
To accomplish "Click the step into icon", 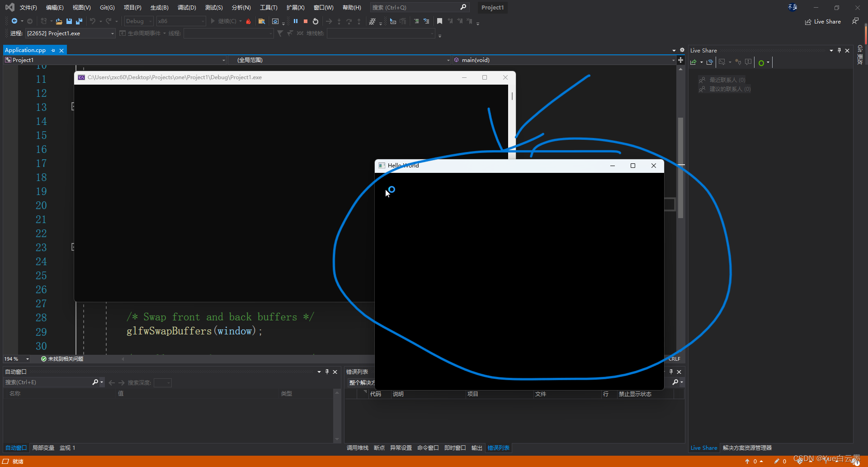I will (x=339, y=21).
